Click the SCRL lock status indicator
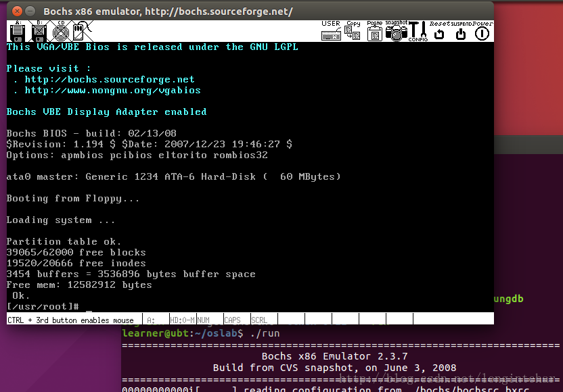The image size is (563, 392). (x=265, y=320)
